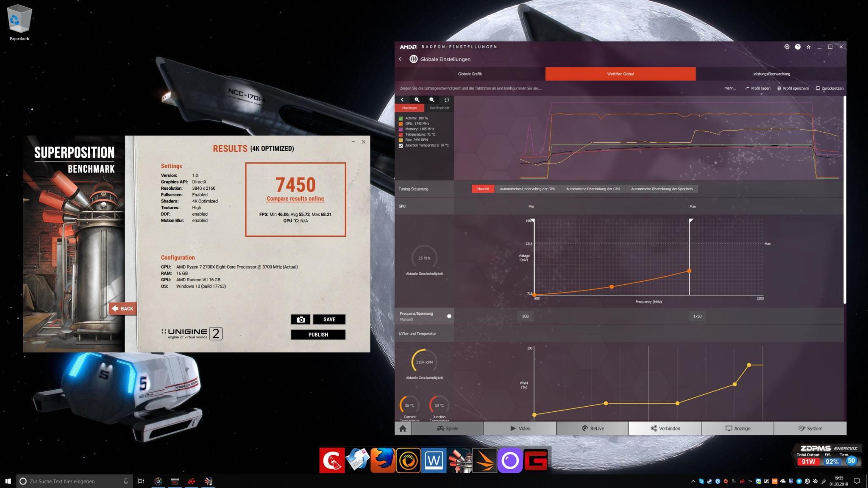Collapse the graph legend with the left chevron
868x488 pixels.
click(402, 100)
